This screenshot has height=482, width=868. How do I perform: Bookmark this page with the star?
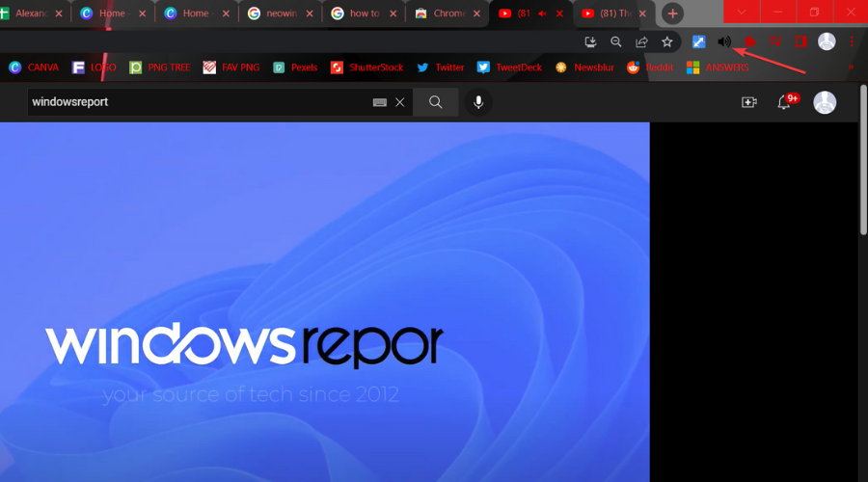click(667, 42)
